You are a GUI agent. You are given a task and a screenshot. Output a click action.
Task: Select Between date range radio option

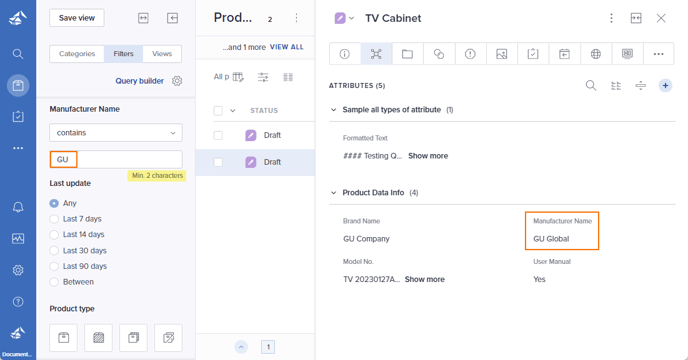point(54,282)
